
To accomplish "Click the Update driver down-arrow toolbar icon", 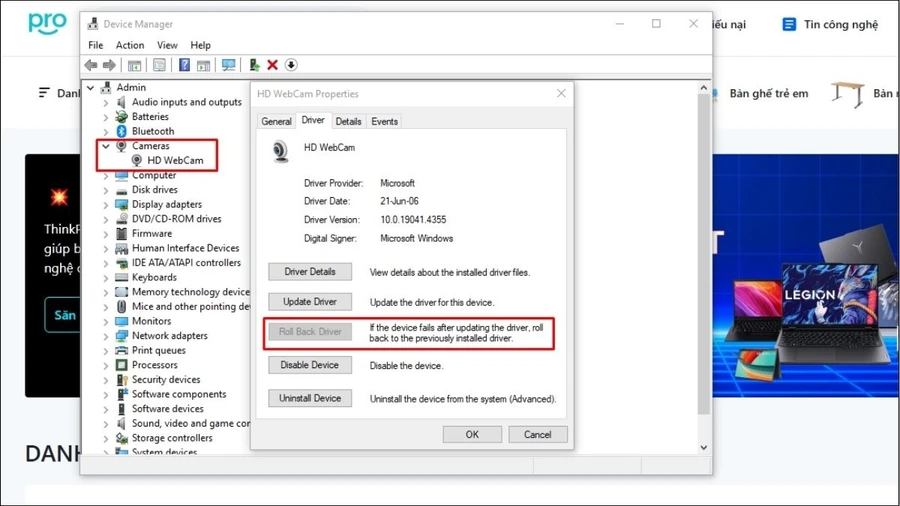I will click(291, 65).
